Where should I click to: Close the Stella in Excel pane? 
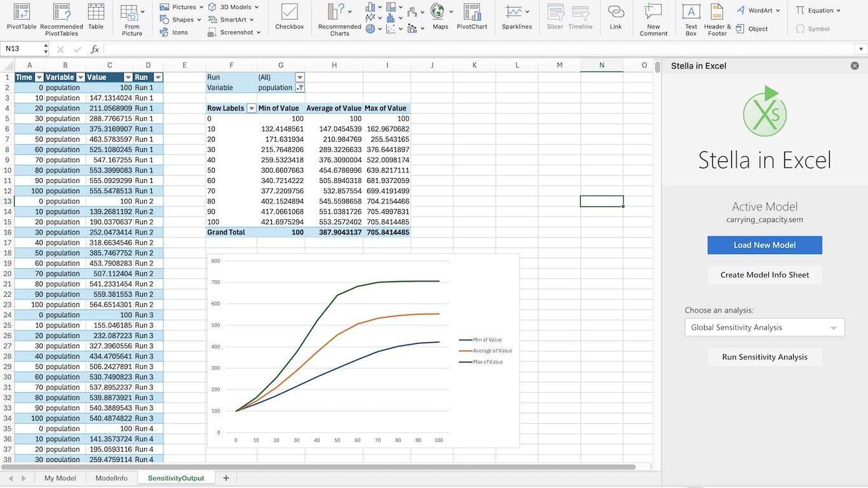(855, 65)
